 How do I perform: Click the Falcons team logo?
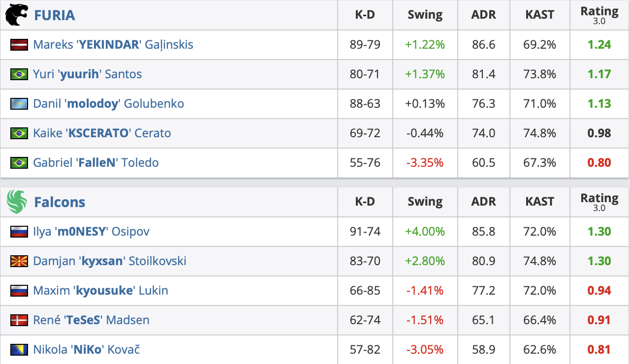tap(17, 202)
